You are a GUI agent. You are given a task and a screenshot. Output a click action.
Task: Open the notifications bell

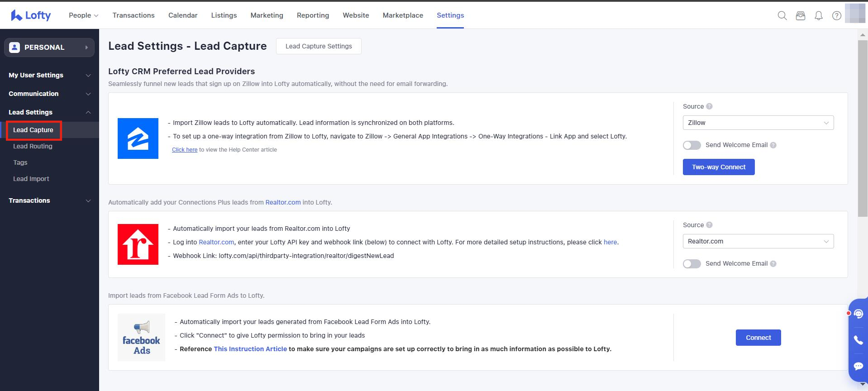point(819,15)
